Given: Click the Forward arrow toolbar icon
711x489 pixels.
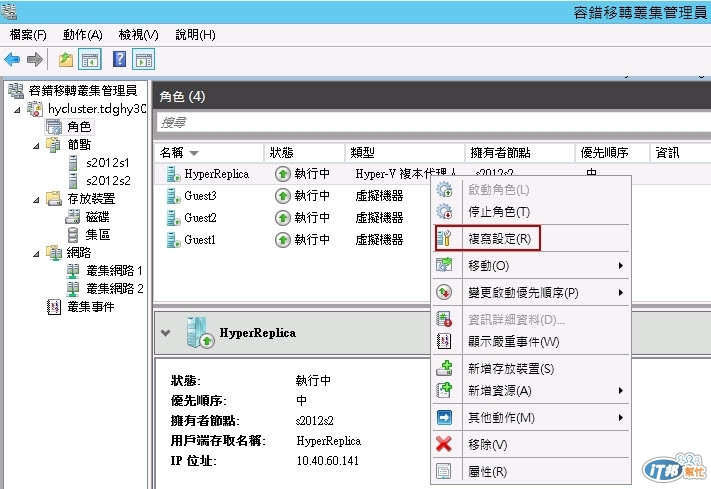Looking at the screenshot, I should pyautogui.click(x=34, y=59).
